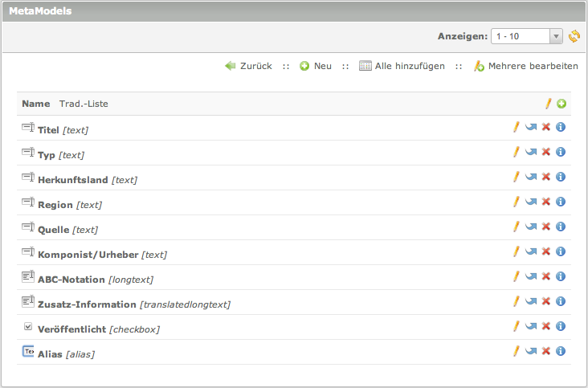Create new attribute with Neu
The image size is (588, 388).
pyautogui.click(x=316, y=66)
